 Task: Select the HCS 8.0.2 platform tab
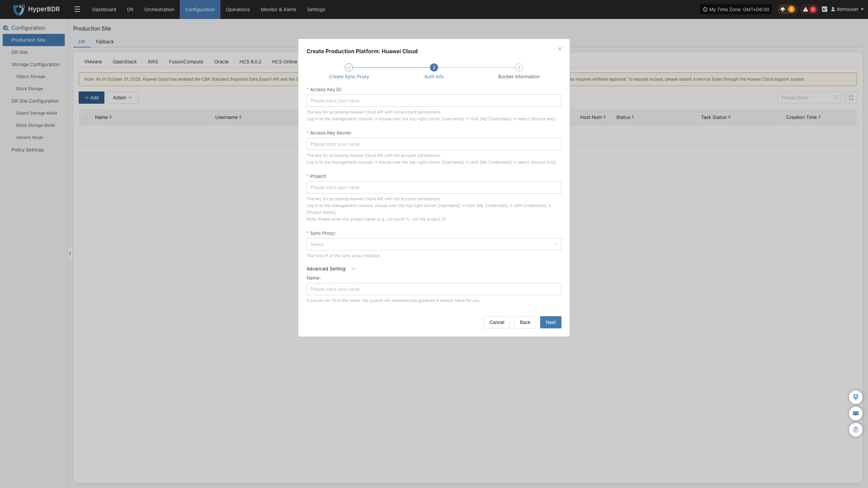coord(250,62)
